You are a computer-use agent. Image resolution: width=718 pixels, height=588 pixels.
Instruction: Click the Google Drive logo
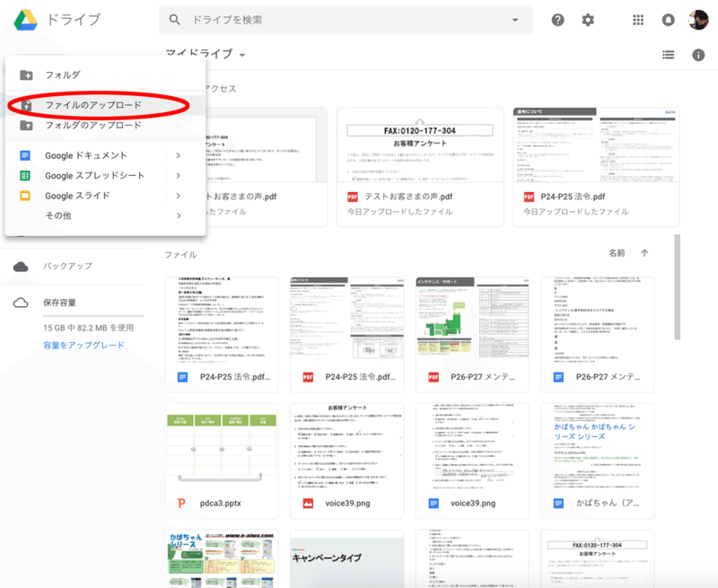pos(24,20)
